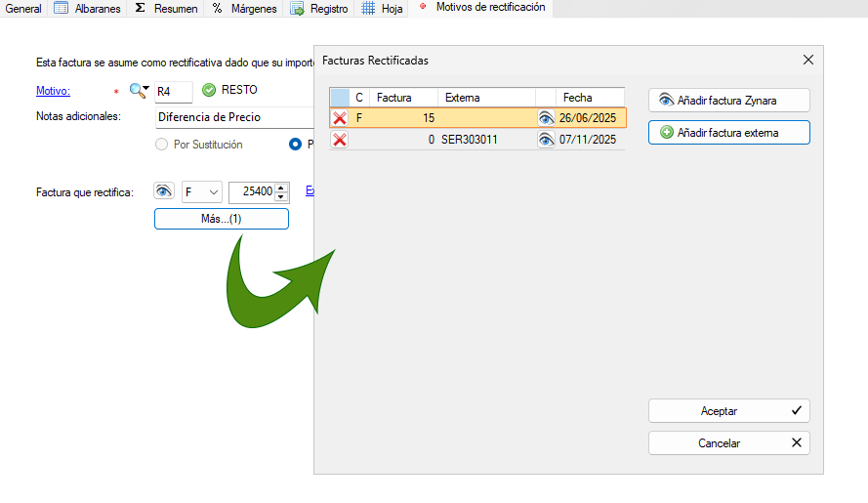The height and width of the screenshot is (503, 868).
Task: Decrease invoice number 25400 with down arrow
Action: pos(281,196)
